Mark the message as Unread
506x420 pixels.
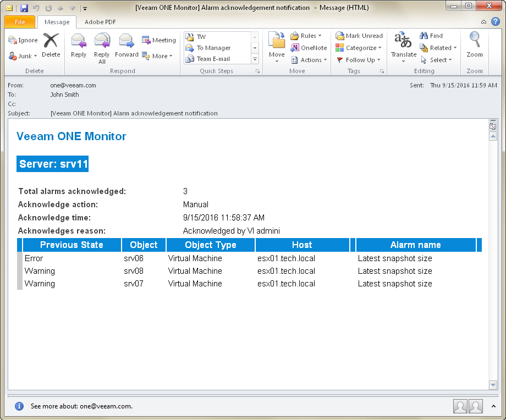tap(359, 36)
